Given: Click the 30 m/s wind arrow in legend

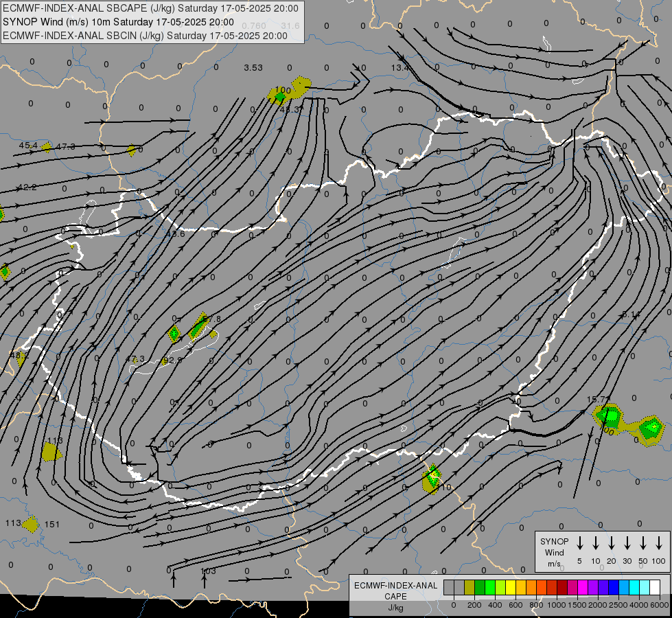Looking at the screenshot, I should pyautogui.click(x=627, y=543).
